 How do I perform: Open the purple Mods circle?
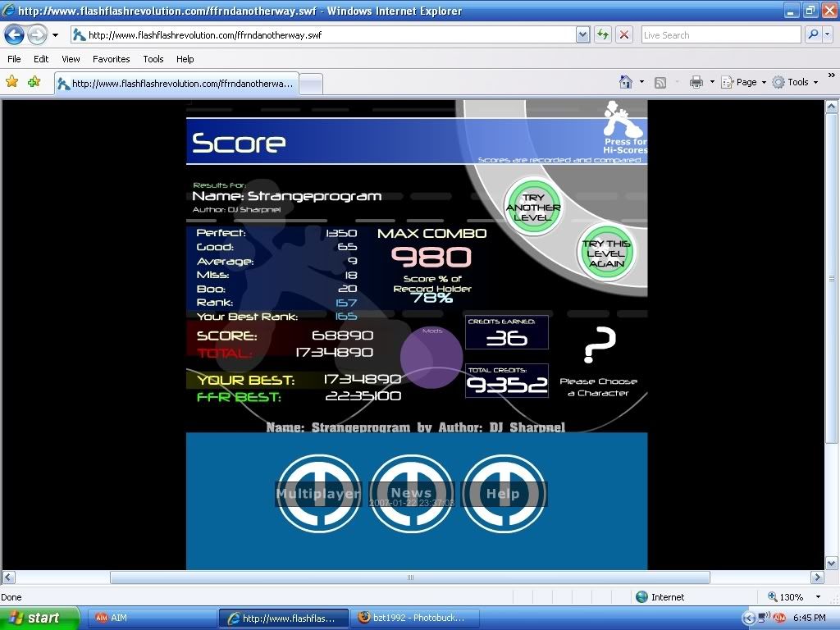click(431, 357)
